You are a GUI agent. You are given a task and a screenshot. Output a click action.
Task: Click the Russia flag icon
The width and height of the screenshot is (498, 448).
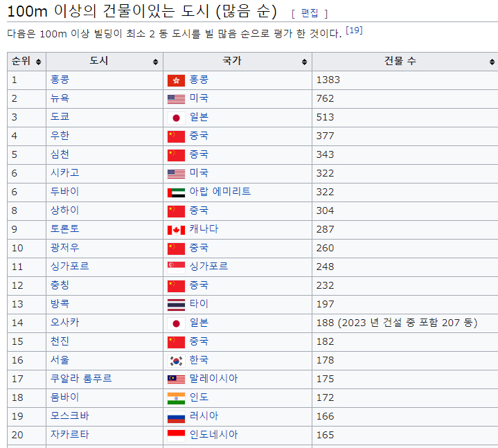click(176, 417)
